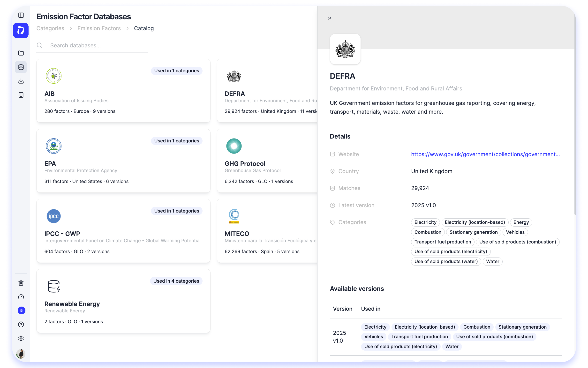Screen dimensions: 588x368
Task: Open the AIB database card logo
Action: click(53, 76)
